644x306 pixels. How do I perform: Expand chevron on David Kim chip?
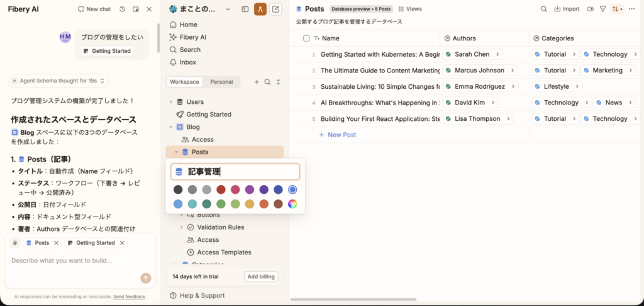click(493, 103)
